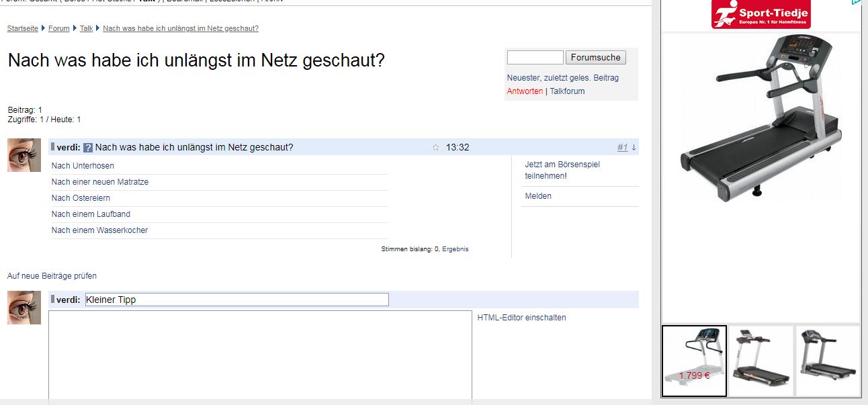Select the rightmost treadmill thumbnail in ad

pyautogui.click(x=827, y=361)
